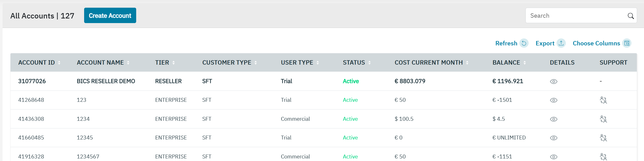Click balance value € UNLIMITED
The height and width of the screenshot is (161, 644).
coord(509,138)
